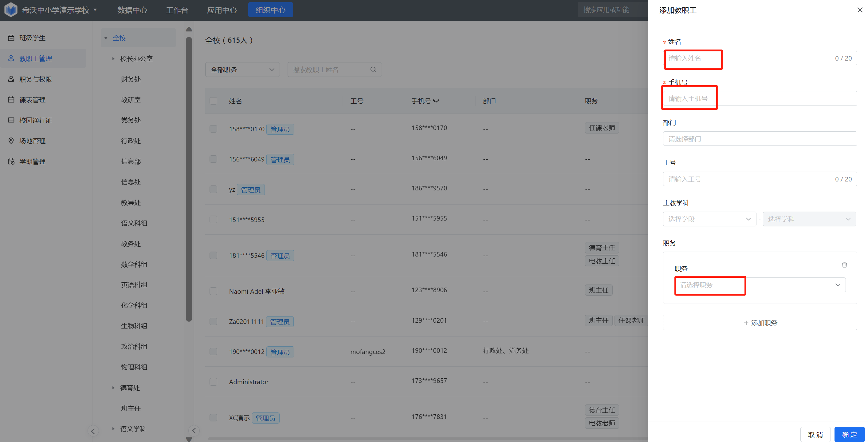The width and height of the screenshot is (868, 442).
Task: Focus the 搜索教职工姓名 search box
Action: [334, 70]
